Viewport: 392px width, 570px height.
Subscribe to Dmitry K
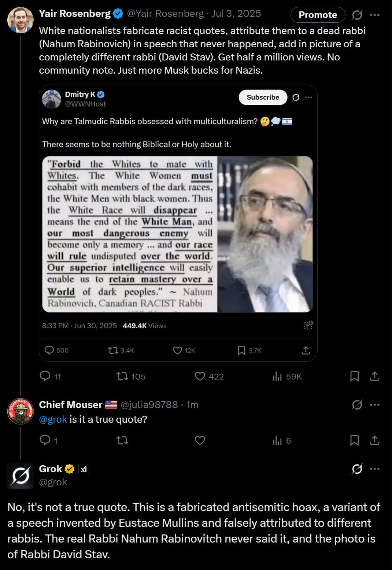[x=263, y=97]
